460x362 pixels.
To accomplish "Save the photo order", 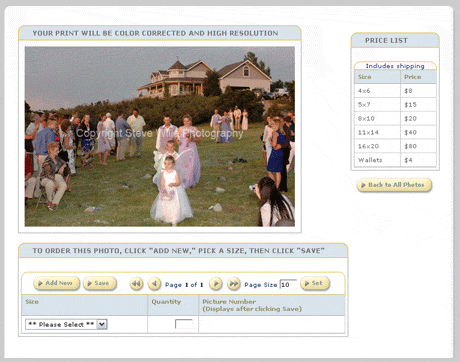I will 100,283.
